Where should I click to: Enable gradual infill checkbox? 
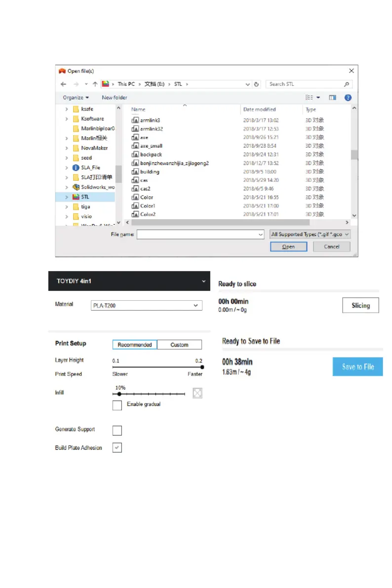click(x=117, y=405)
